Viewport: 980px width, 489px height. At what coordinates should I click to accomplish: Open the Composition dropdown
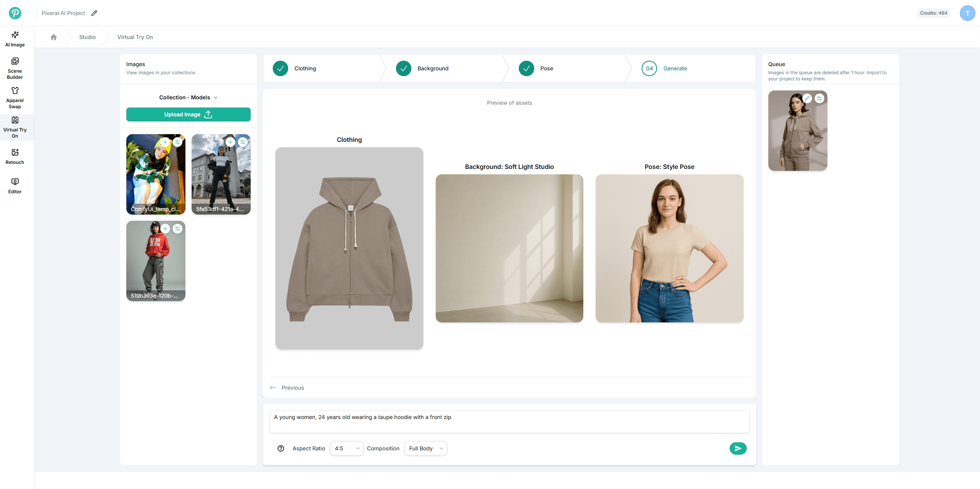tap(425, 448)
